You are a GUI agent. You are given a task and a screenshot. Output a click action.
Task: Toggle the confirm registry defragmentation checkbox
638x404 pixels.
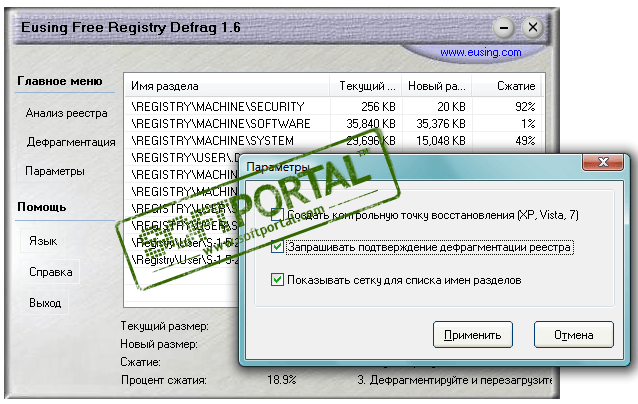[x=277, y=247]
